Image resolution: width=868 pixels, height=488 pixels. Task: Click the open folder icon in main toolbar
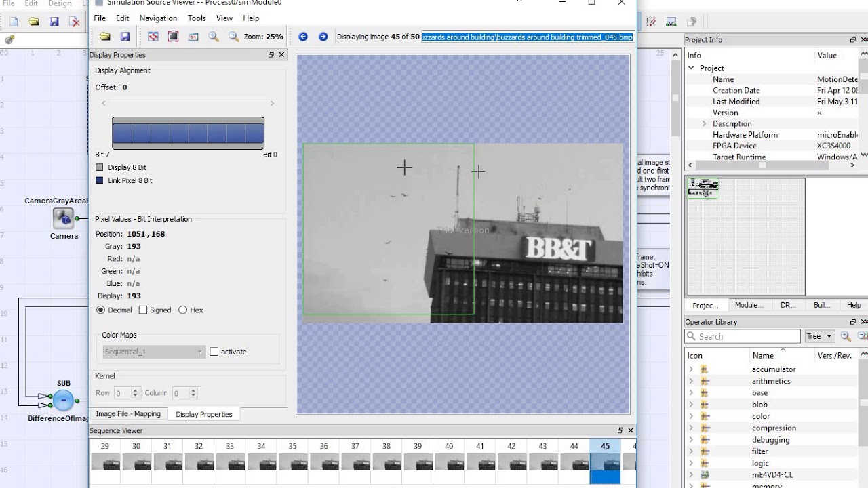click(34, 22)
